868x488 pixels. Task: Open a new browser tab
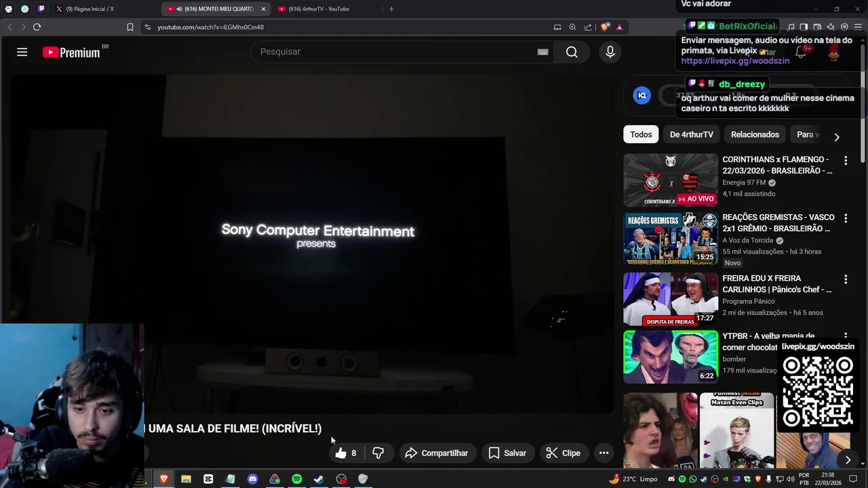[x=391, y=9]
